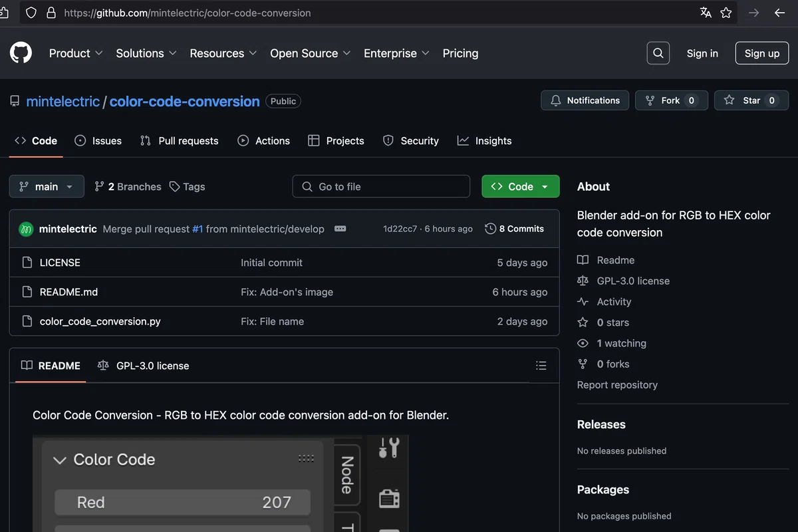Click the browser translate page icon
The height and width of the screenshot is (532, 798).
click(x=706, y=13)
